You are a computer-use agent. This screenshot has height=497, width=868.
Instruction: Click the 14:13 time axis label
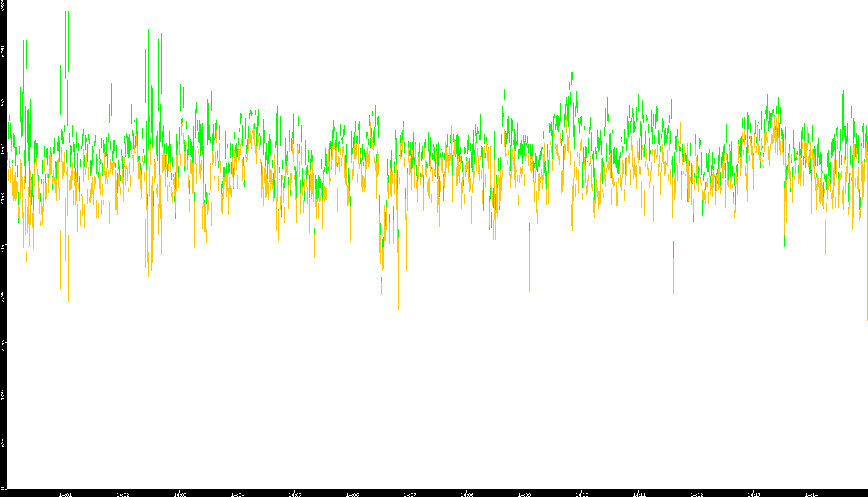click(754, 495)
